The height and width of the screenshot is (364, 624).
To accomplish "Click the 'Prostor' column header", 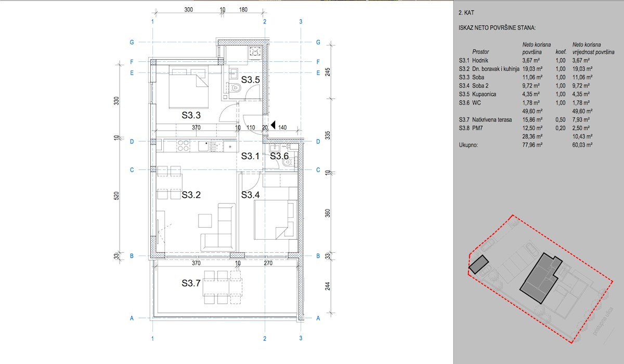I will pos(480,52).
